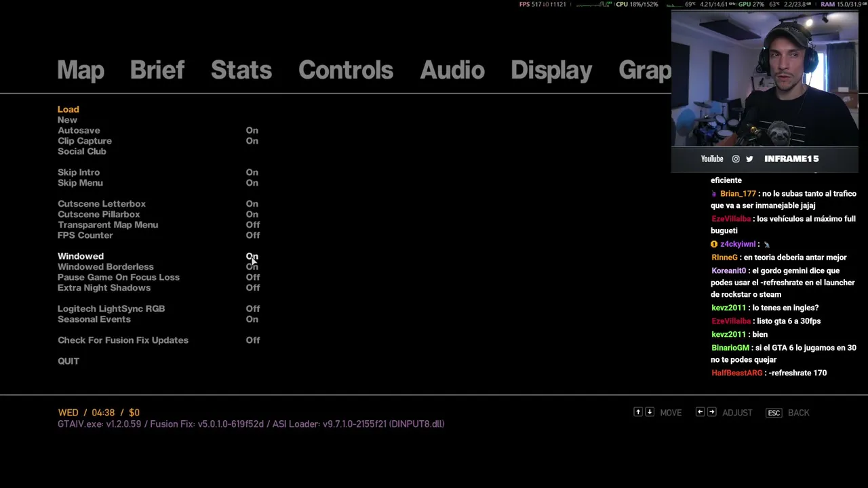This screenshot has height=488, width=868.
Task: Click the CPU usage readout
Action: [x=637, y=5]
